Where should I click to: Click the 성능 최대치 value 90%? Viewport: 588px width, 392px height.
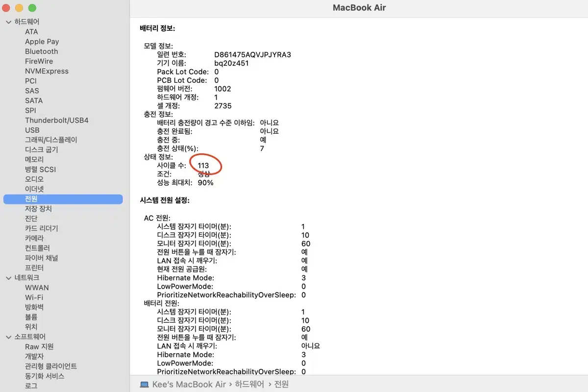pos(206,183)
